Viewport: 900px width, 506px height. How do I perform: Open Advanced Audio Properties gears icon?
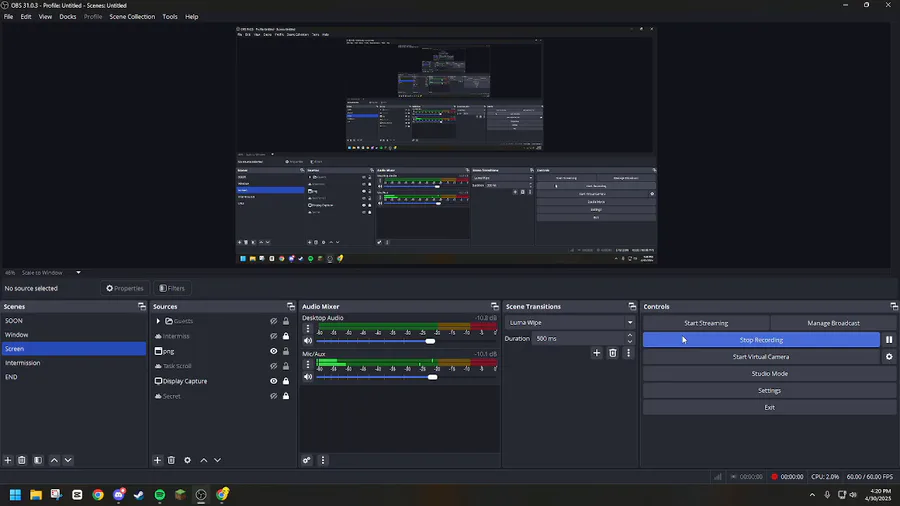tap(307, 460)
